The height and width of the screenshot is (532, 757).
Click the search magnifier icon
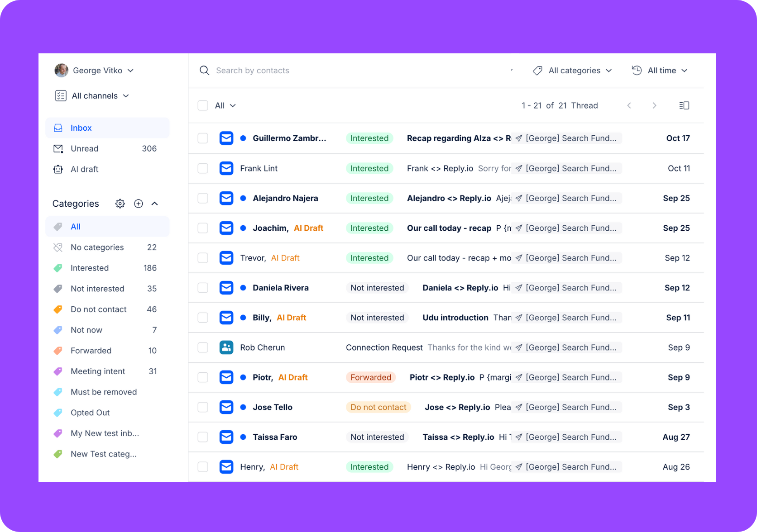click(205, 71)
